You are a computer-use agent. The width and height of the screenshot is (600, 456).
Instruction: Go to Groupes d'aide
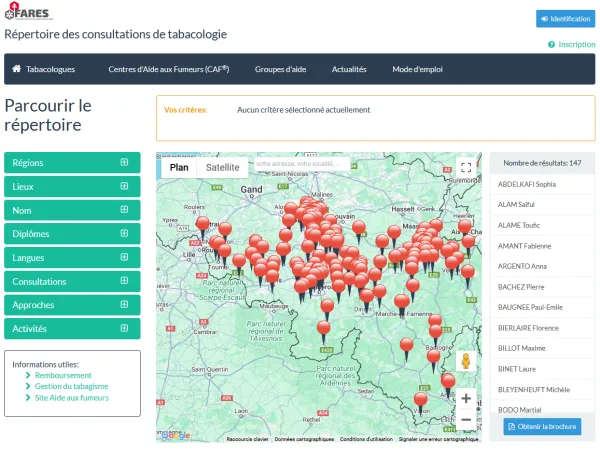(280, 69)
